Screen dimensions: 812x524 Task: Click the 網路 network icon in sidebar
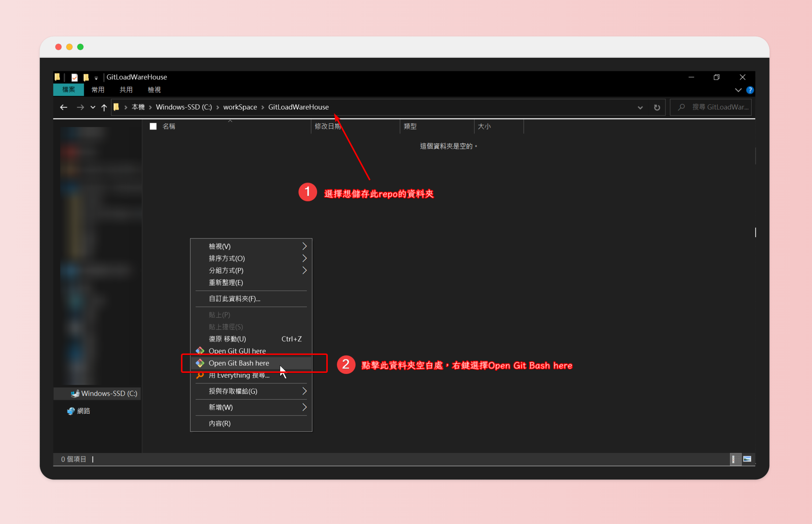[x=71, y=411]
